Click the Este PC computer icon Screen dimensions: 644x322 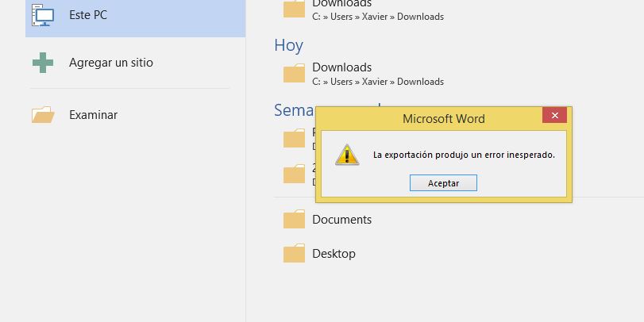click(43, 15)
